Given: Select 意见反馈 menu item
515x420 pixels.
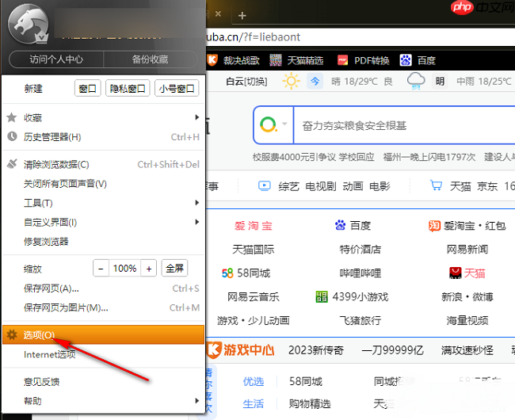Looking at the screenshot, I should pyautogui.click(x=103, y=382).
